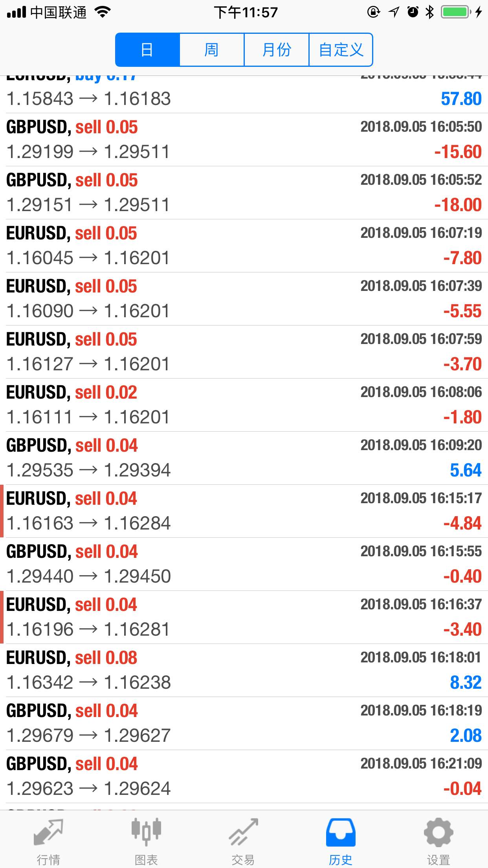Open red-marked EURUSD trade at 16:15:17
488x868 pixels.
tap(244, 511)
